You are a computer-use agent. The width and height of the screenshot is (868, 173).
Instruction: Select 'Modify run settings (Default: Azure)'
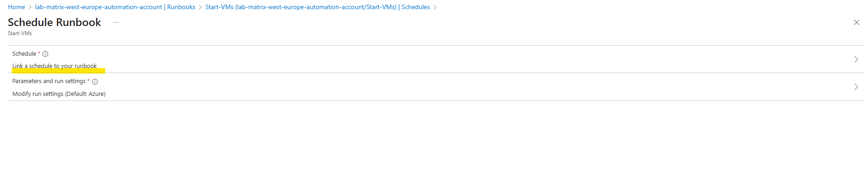click(59, 94)
